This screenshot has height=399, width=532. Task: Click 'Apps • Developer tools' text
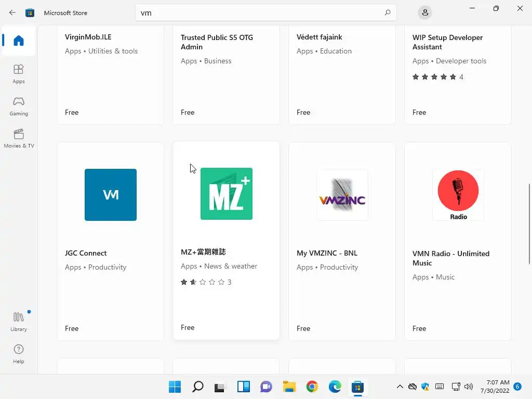pyautogui.click(x=449, y=61)
